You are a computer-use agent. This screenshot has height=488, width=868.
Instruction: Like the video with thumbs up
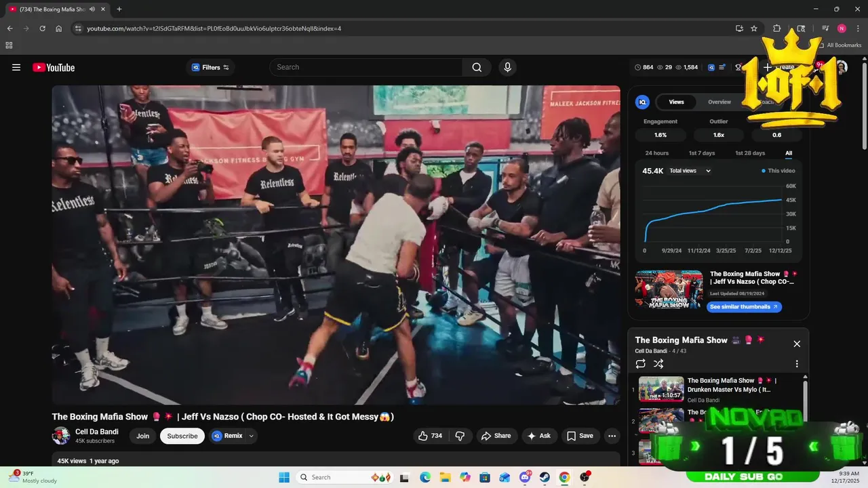[430, 436]
